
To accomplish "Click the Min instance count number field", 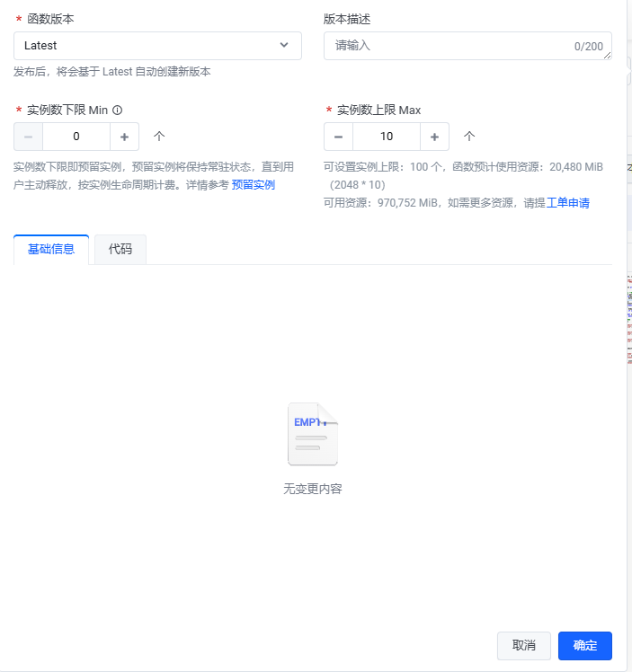I will [76, 137].
